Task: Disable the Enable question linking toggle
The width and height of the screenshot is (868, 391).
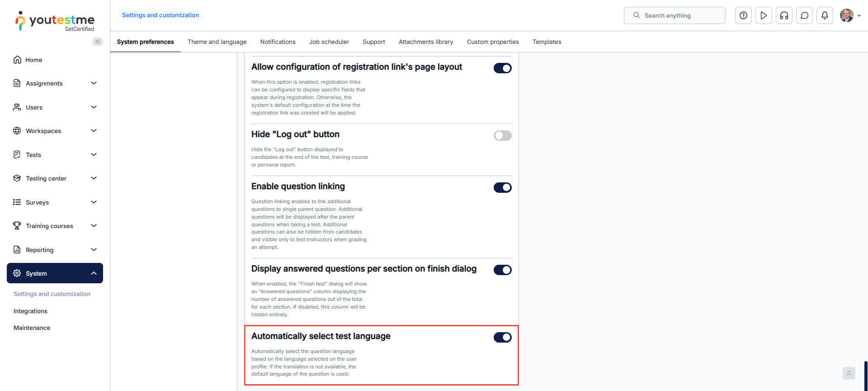Action: pyautogui.click(x=502, y=188)
